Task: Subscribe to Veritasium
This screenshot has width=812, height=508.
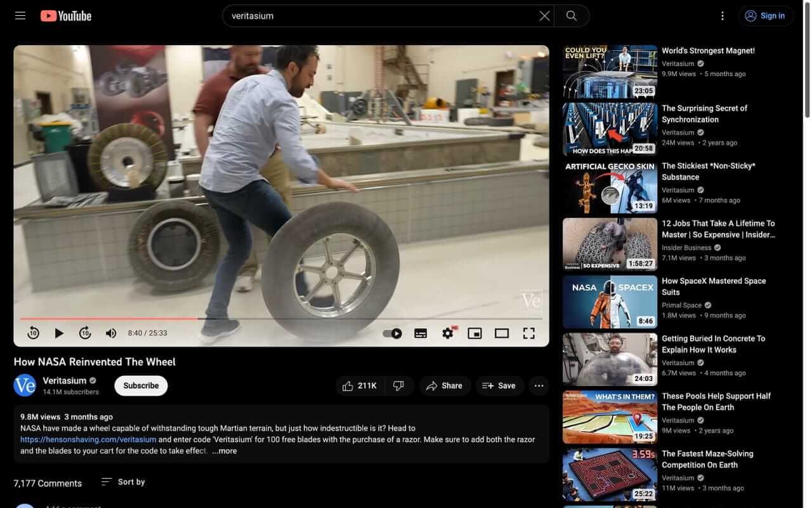Action: click(141, 385)
